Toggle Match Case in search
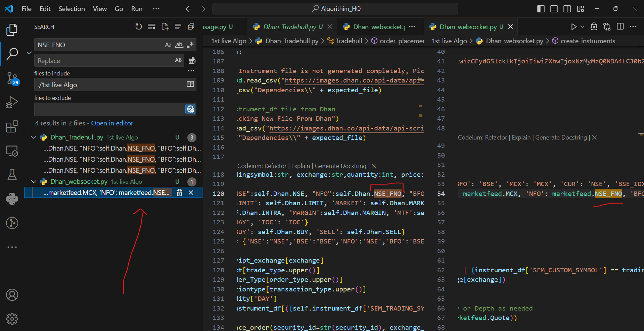The height and width of the screenshot is (331, 644). 168,45
